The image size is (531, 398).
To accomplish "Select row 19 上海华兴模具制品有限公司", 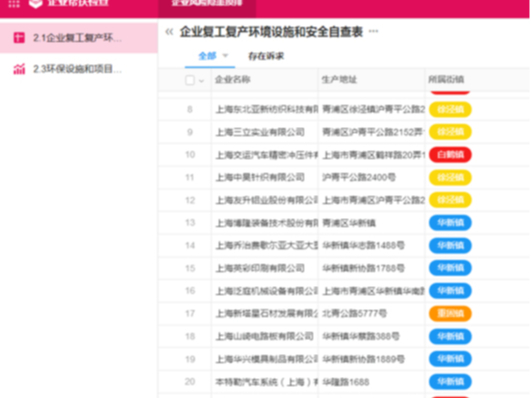I will coord(267,359).
